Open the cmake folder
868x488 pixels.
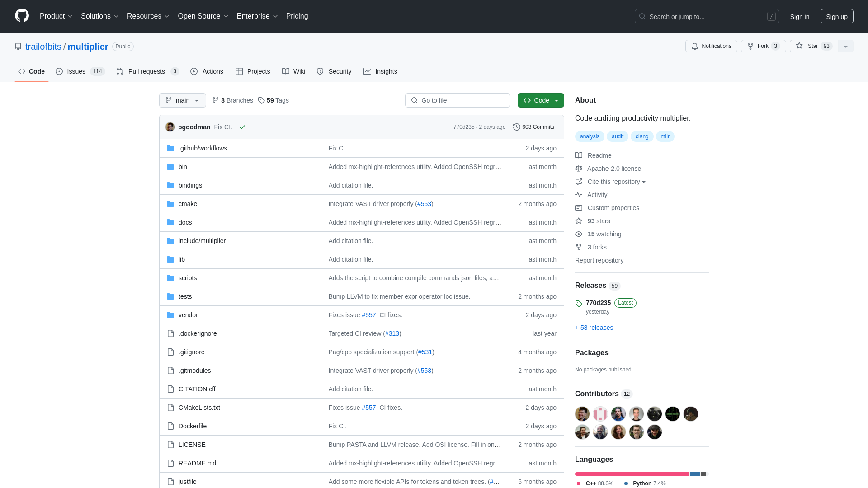(187, 203)
